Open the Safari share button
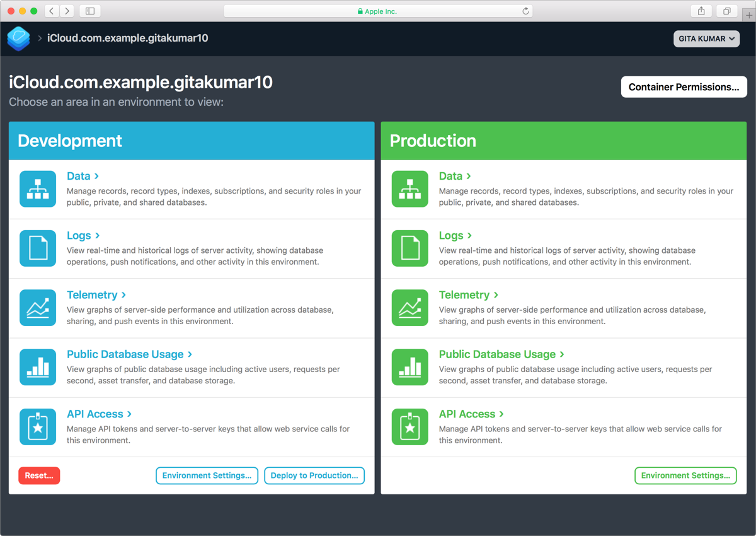Screen dimensions: 756x536 point(701,11)
